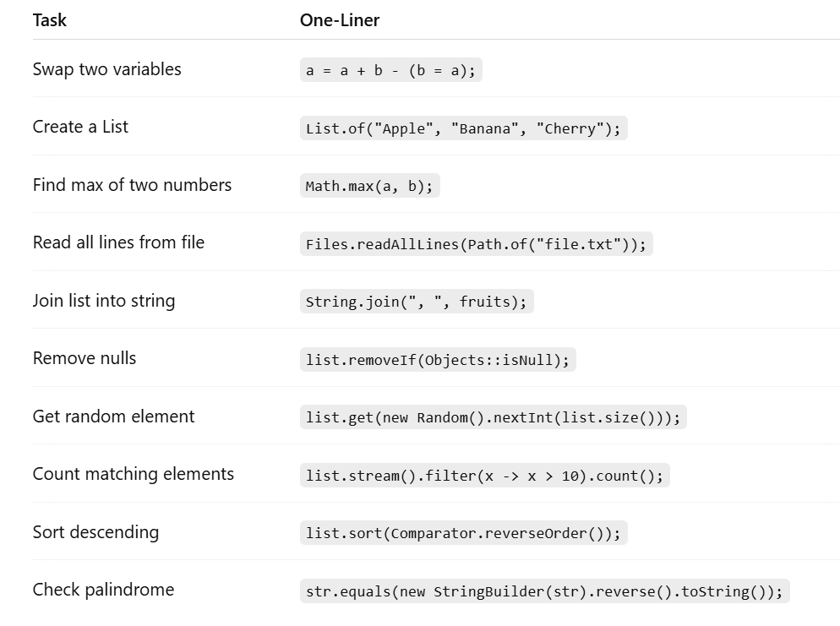Image resolution: width=840 pixels, height=626 pixels.
Task: Click "Read all lines from file" text
Action: click(118, 242)
